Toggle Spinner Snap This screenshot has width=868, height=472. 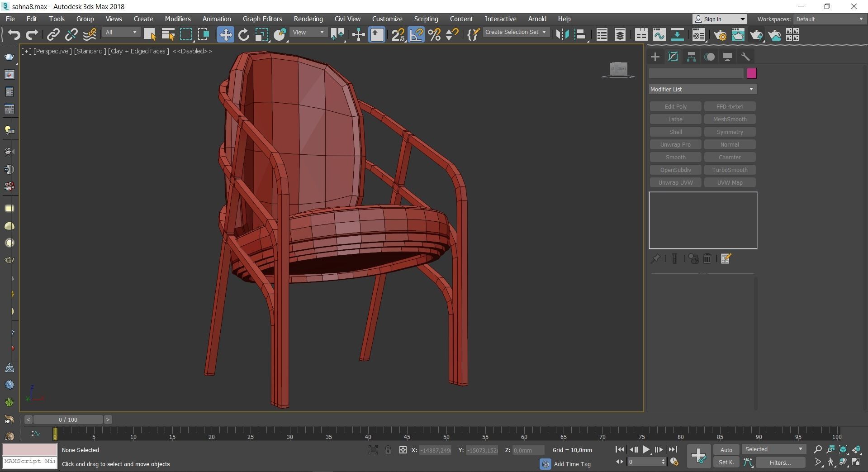point(452,34)
